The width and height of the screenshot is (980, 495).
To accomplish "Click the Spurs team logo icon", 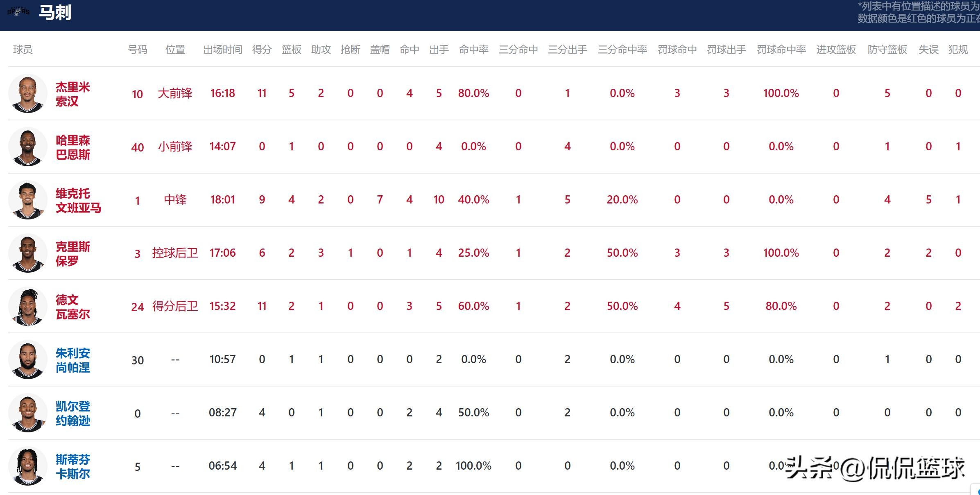I will pyautogui.click(x=18, y=12).
